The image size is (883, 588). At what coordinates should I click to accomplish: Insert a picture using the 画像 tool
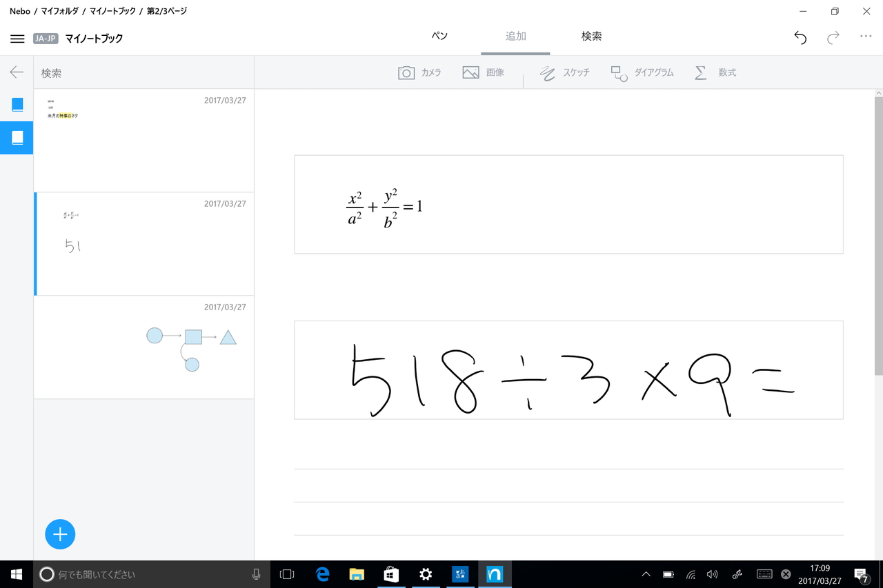pos(484,72)
